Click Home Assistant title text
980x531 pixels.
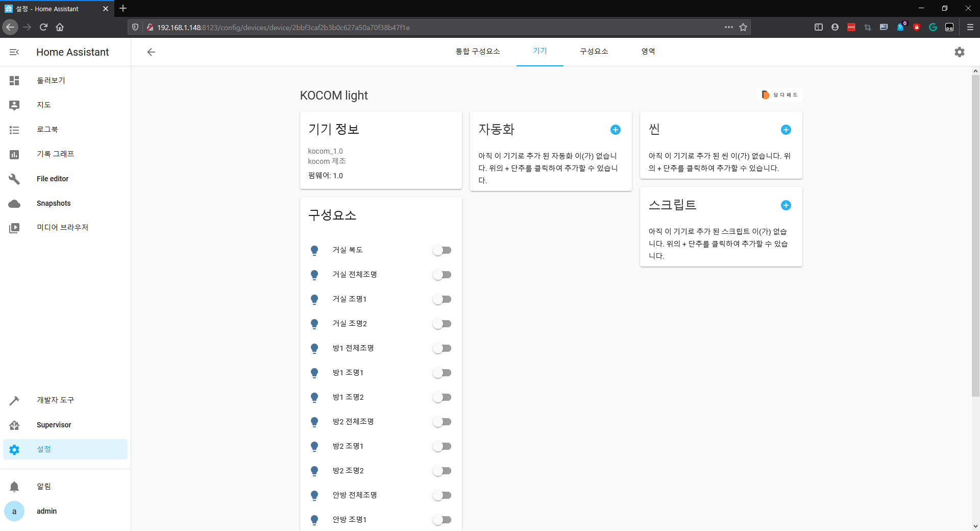click(x=72, y=52)
